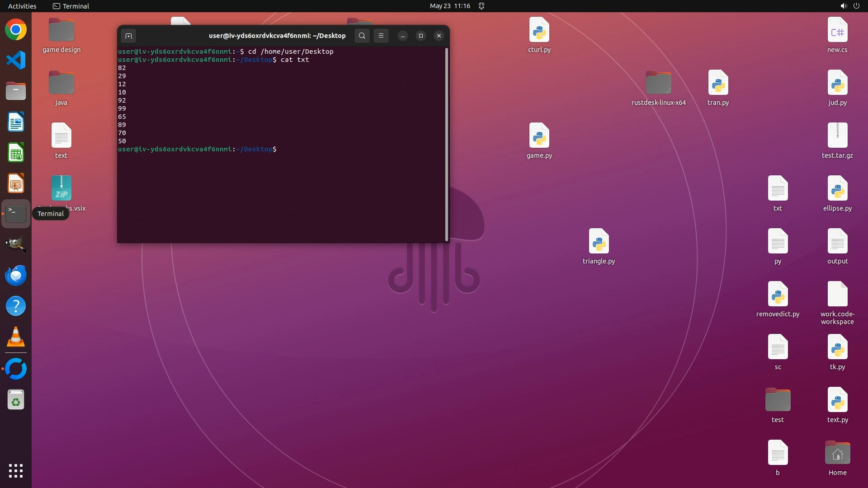Select the triangle.py file on the desktop
Viewport: 868px width, 488px height.
point(599,241)
